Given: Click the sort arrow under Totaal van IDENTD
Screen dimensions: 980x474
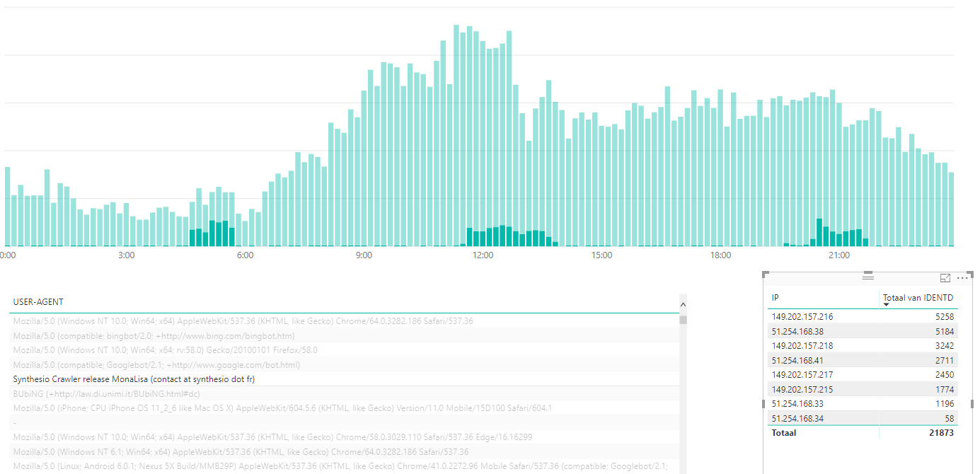Looking at the screenshot, I should pyautogui.click(x=887, y=305).
